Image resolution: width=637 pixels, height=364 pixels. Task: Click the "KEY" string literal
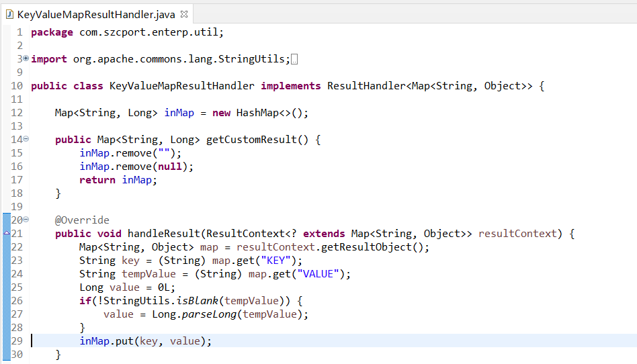[x=276, y=261]
